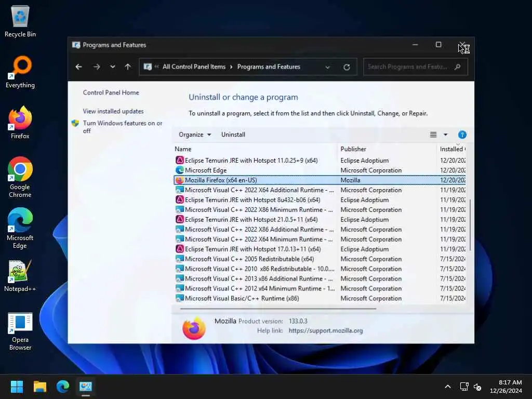Open the view options dropdown arrow

(x=445, y=135)
